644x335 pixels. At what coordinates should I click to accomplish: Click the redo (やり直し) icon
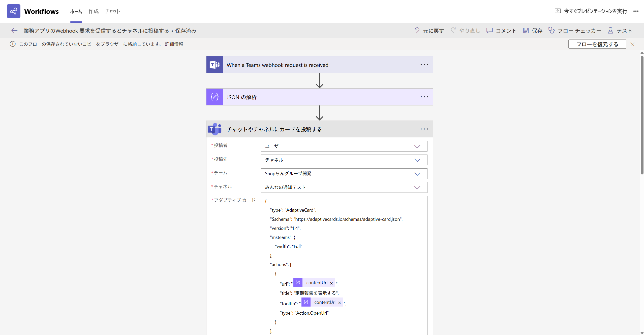click(x=453, y=30)
